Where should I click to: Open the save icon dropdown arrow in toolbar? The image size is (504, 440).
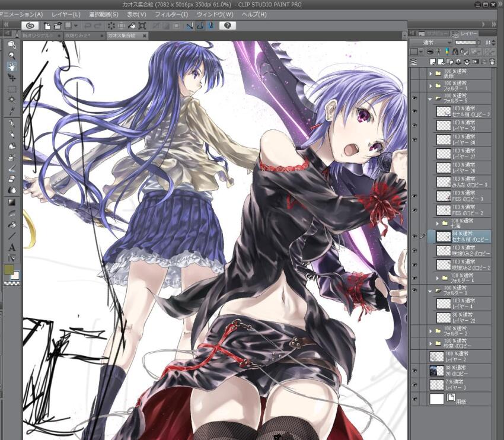[76, 25]
